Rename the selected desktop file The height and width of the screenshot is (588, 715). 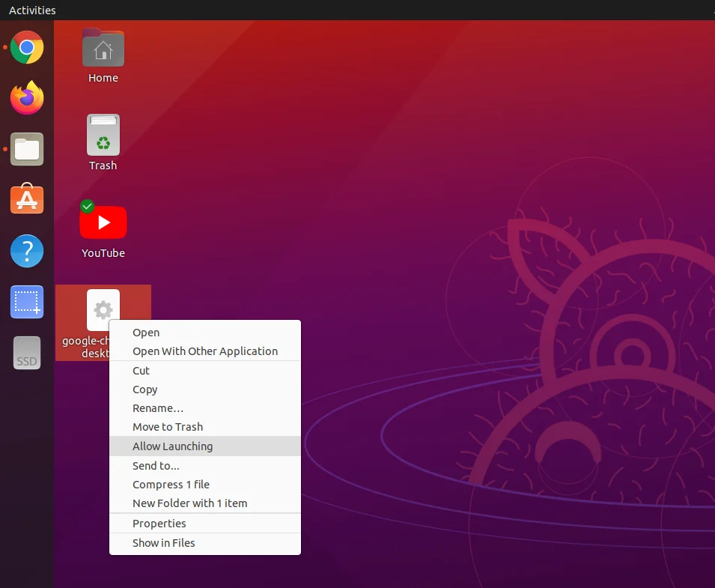pos(158,407)
